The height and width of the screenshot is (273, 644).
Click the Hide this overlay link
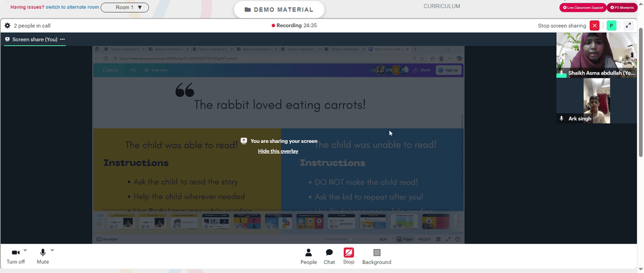278,151
